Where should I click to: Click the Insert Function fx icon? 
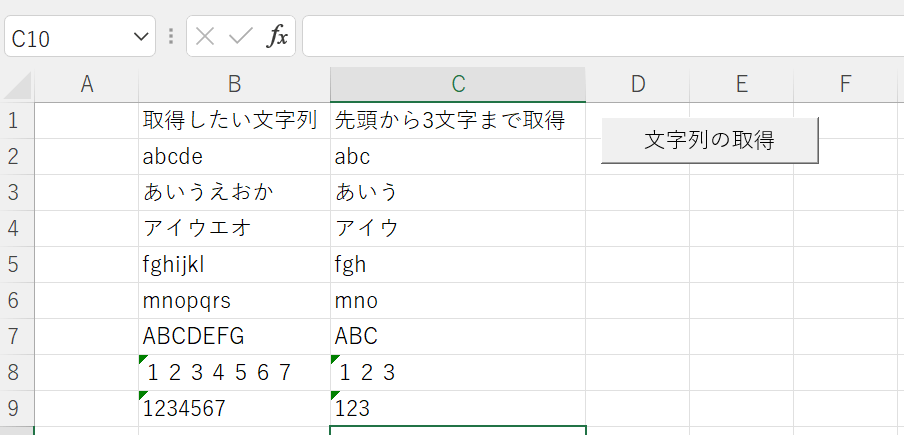277,37
